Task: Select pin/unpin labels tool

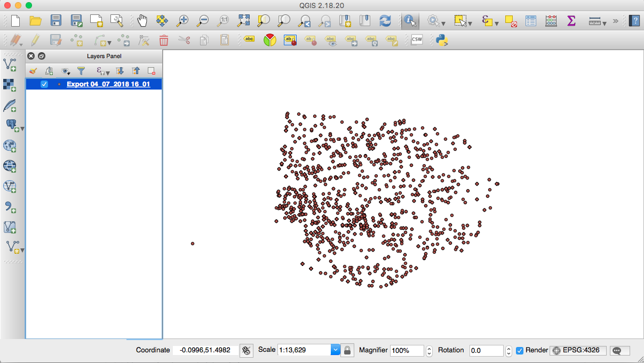Action: (311, 40)
